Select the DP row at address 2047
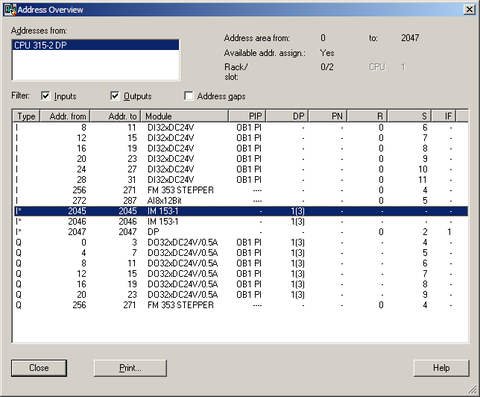This screenshot has height=397, width=480. [x=241, y=232]
